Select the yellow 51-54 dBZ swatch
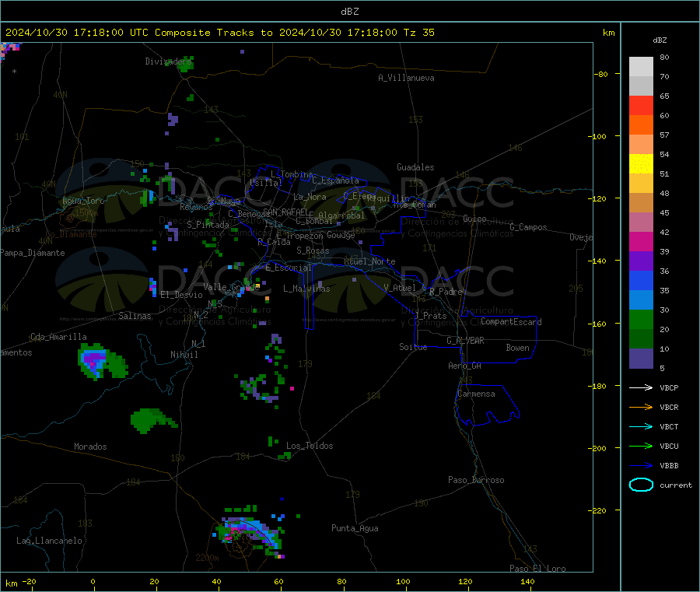The width and height of the screenshot is (700, 592). [x=641, y=164]
